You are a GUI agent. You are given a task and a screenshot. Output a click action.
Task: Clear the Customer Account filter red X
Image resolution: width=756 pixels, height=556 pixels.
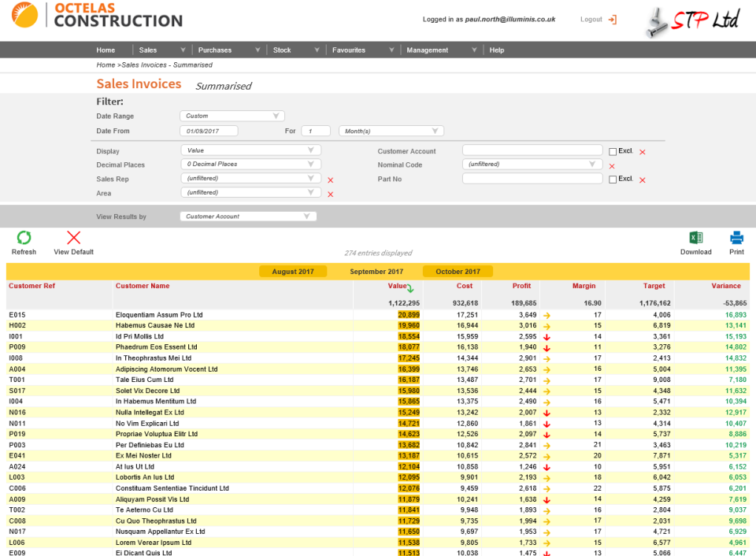click(643, 152)
